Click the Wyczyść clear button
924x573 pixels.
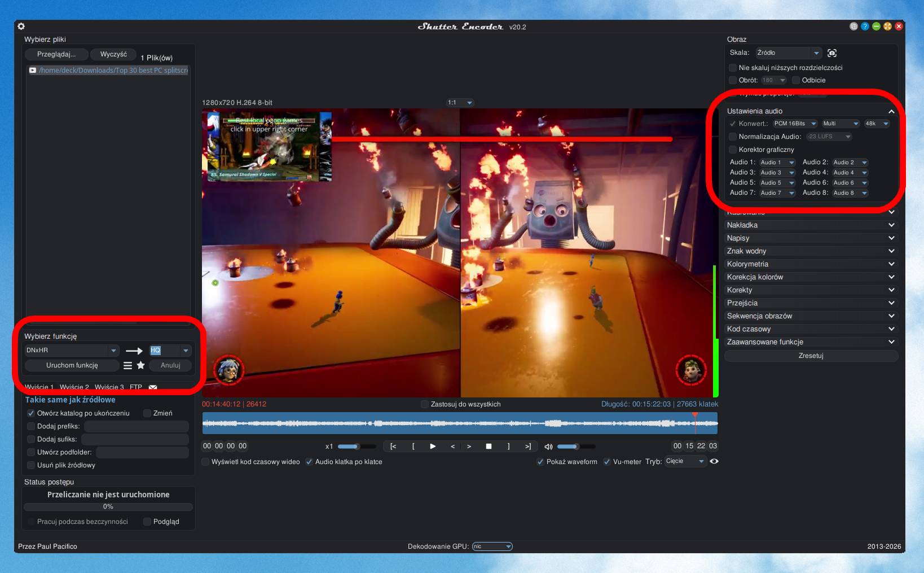coord(113,54)
